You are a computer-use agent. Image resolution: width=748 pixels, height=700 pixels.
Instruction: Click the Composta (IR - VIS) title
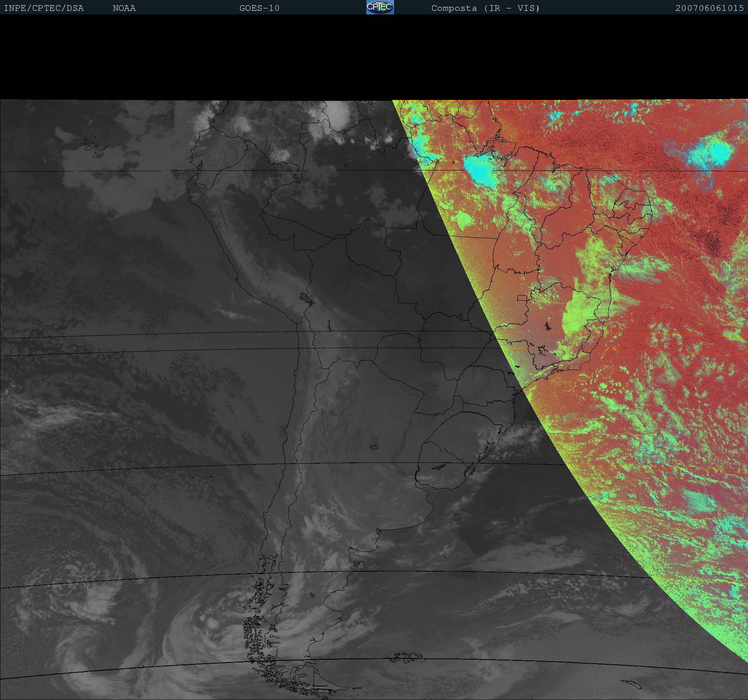tap(485, 8)
